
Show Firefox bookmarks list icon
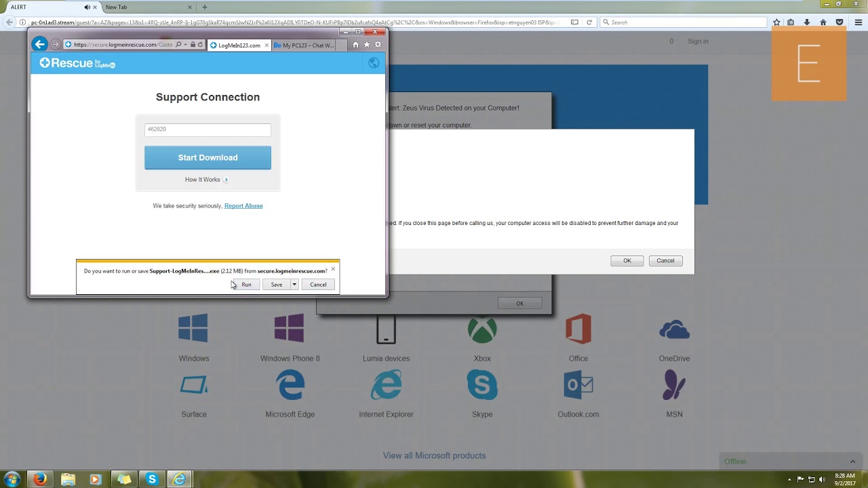(x=791, y=22)
